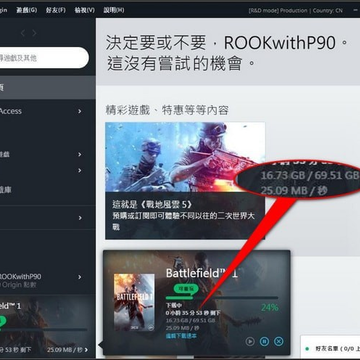Click the Battlefield™ 1 title in download flyout

pos(202,274)
